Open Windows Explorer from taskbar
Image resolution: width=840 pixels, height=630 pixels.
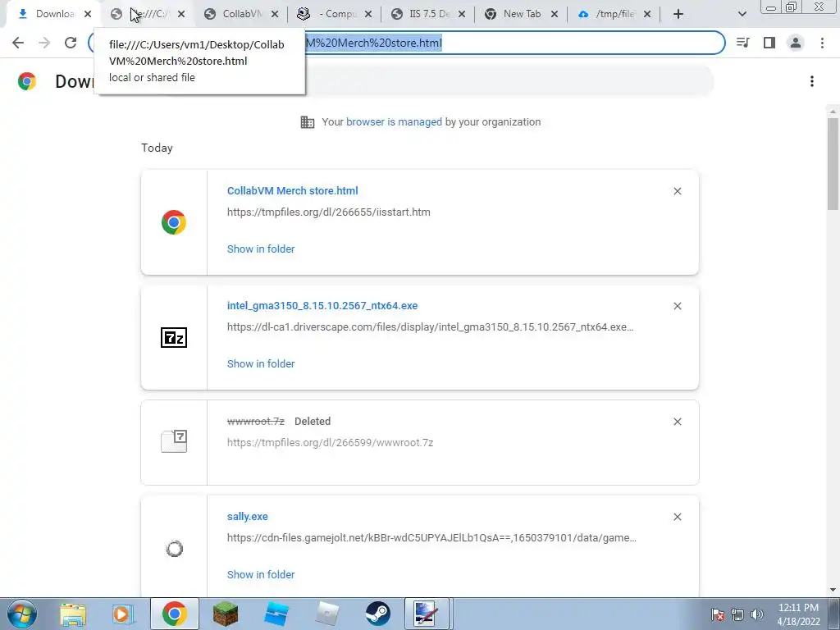point(73,614)
